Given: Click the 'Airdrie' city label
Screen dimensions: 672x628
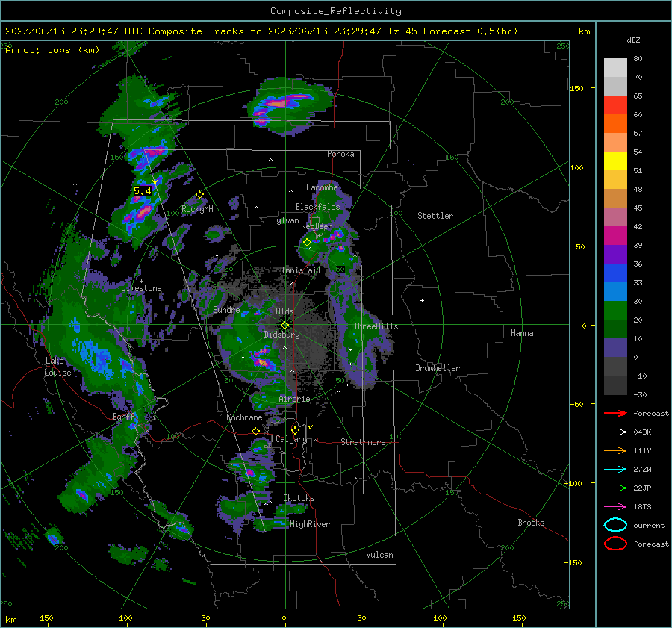Looking at the screenshot, I should [x=294, y=399].
